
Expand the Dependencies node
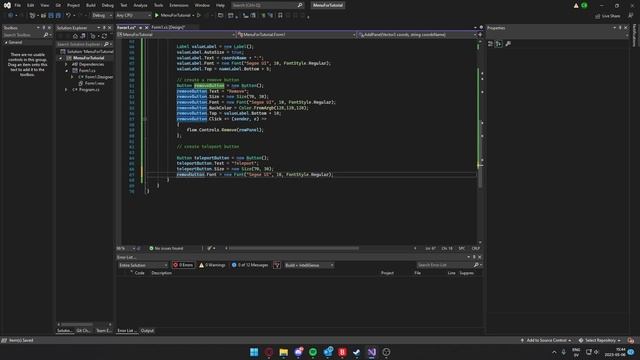pos(67,64)
